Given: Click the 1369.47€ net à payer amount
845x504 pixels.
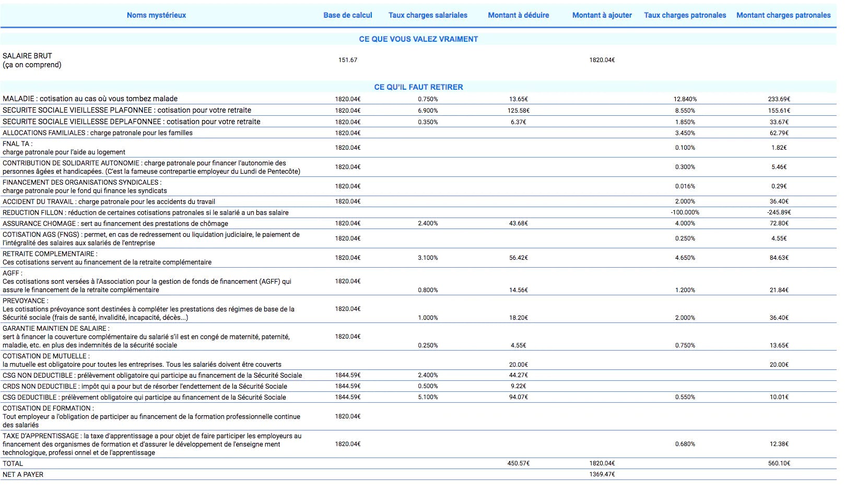Looking at the screenshot, I should click(x=602, y=474).
